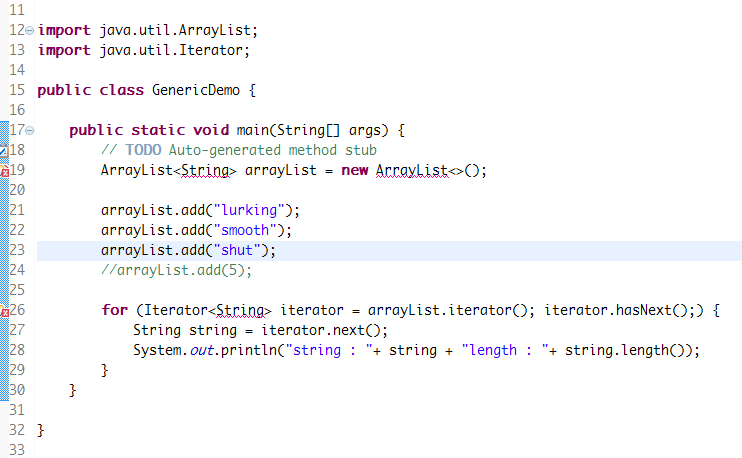Click the italic 'out' in System.out

pos(202,350)
